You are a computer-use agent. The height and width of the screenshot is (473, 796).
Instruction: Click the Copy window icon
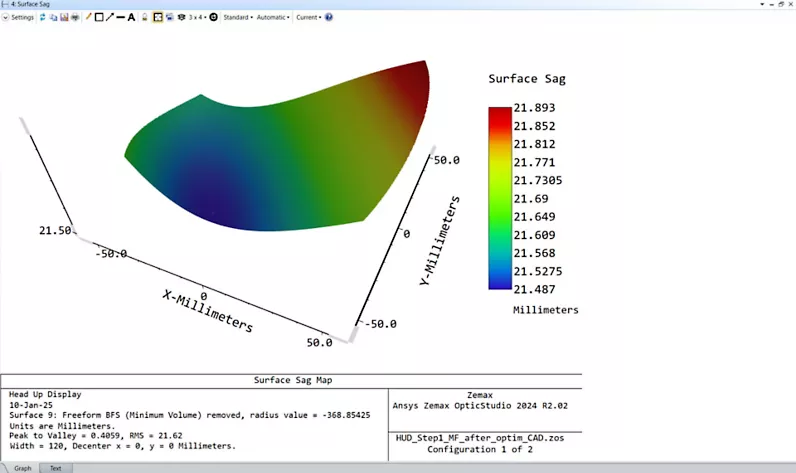point(53,17)
